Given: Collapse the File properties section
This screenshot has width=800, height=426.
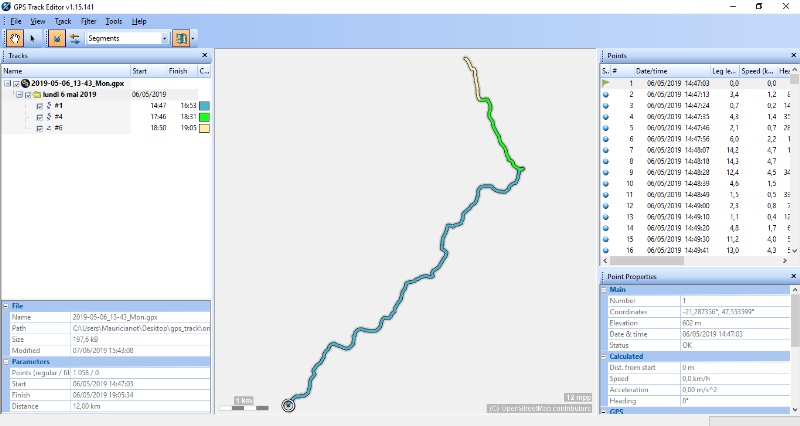Looking at the screenshot, I should click(6, 306).
